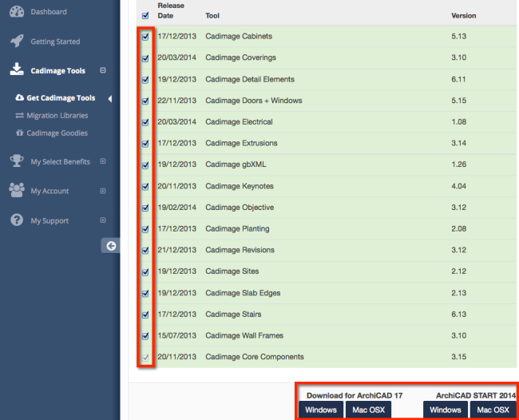Download Windows installer for ArchiCAD 17
This screenshot has height=420, width=519.
click(x=321, y=410)
